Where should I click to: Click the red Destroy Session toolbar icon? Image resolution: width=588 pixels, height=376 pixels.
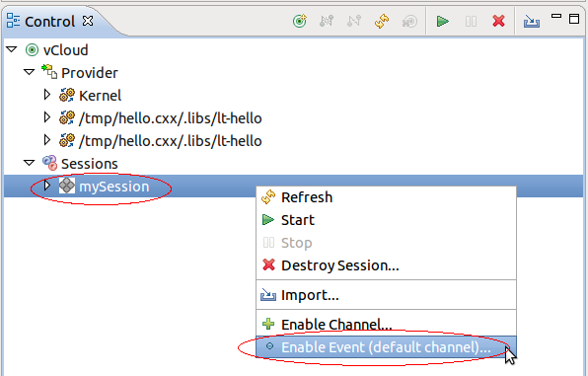pos(499,21)
